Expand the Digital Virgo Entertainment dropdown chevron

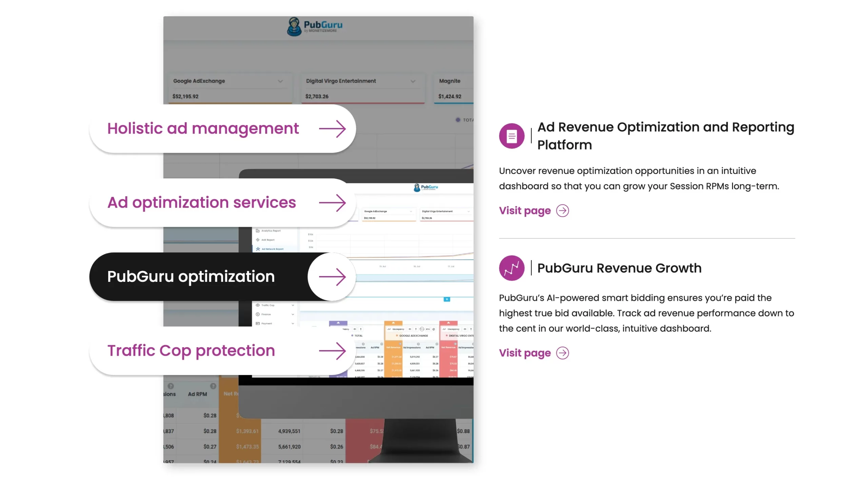click(413, 81)
